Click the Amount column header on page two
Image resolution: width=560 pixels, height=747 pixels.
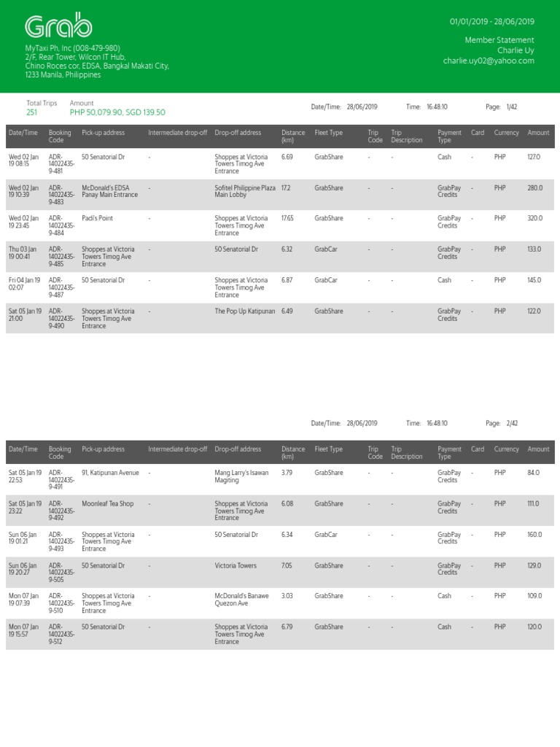coord(538,449)
